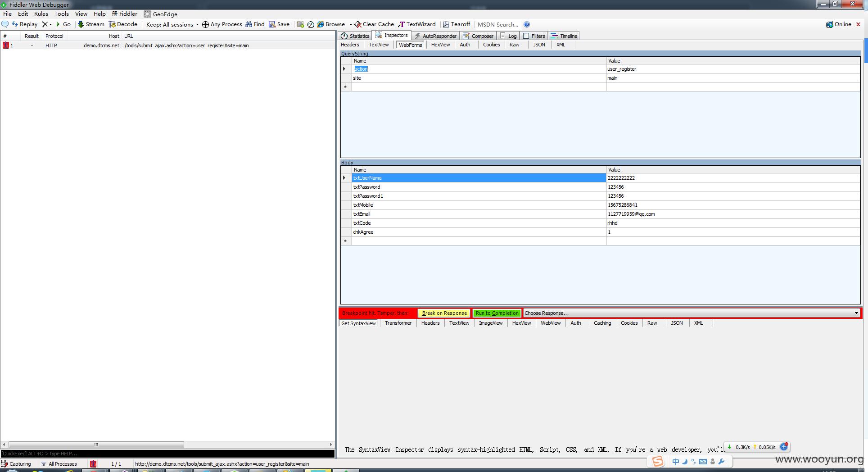
Task: Toggle Capturing in the status bar
Action: point(17,464)
